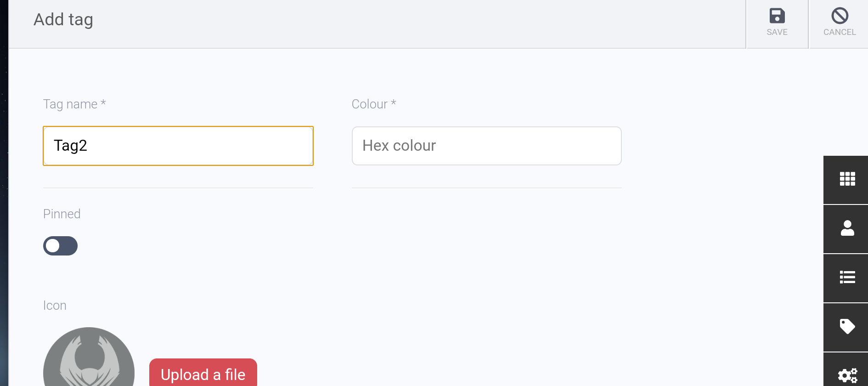Open the tags section via the tag icon
The image size is (868, 386).
pos(847,327)
